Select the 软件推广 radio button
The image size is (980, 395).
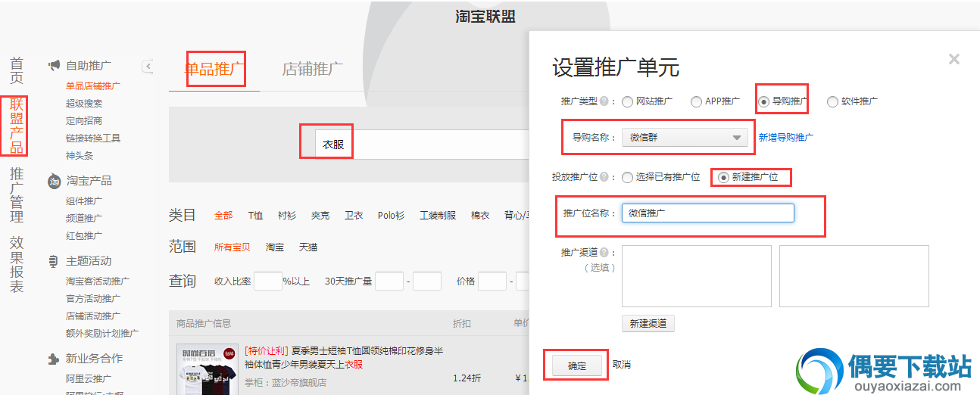833,101
